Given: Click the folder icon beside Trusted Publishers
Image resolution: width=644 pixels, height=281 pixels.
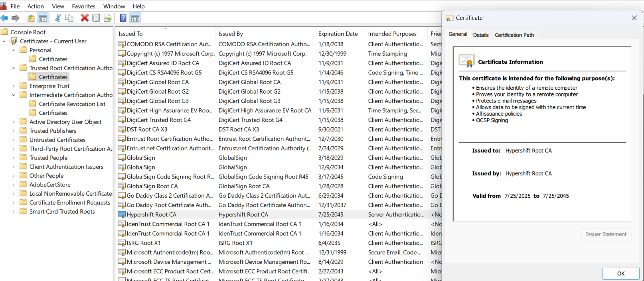Looking at the screenshot, I should (23, 131).
